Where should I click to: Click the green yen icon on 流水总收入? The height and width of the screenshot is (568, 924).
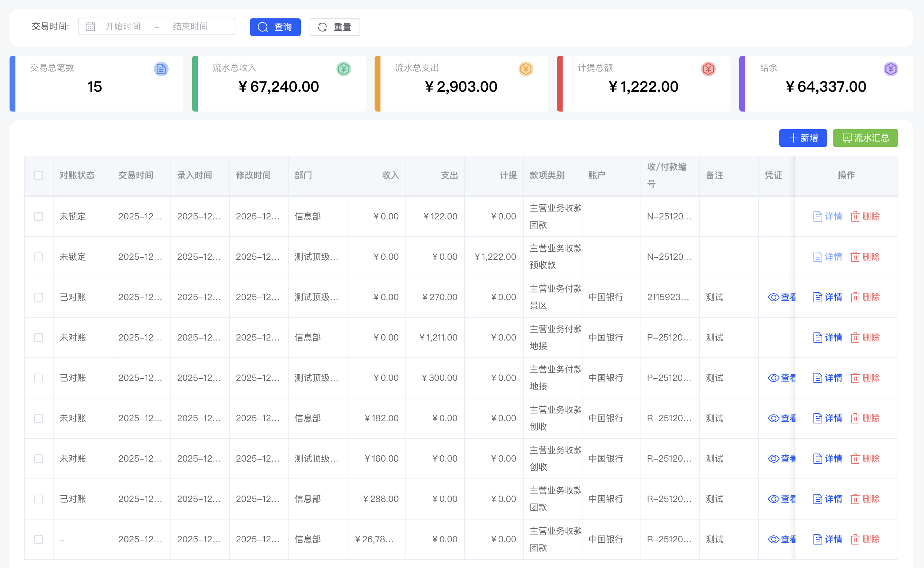[343, 69]
